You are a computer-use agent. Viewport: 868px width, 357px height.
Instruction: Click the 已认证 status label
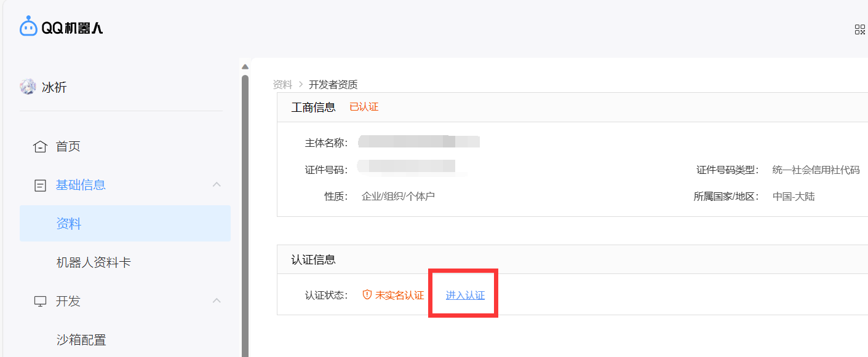coord(364,107)
